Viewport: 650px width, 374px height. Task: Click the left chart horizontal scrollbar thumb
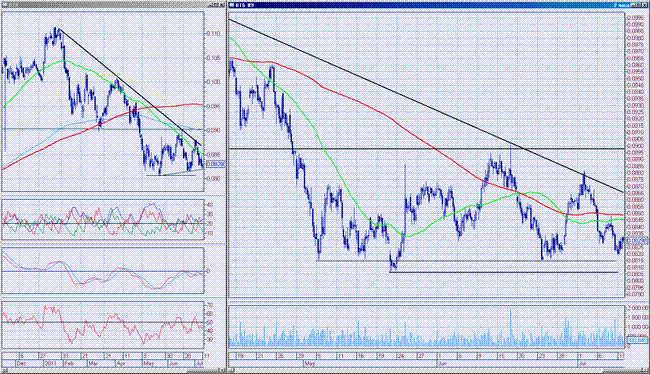[x=203, y=370]
